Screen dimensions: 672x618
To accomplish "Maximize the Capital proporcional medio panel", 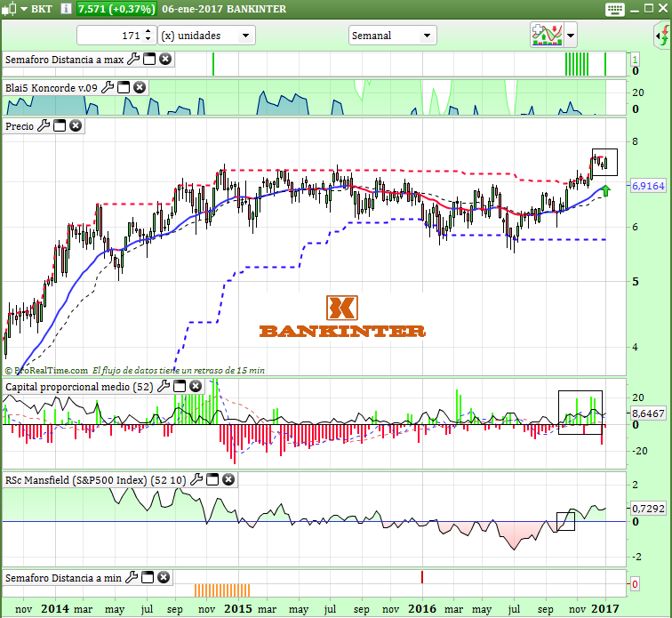I will coord(180,387).
